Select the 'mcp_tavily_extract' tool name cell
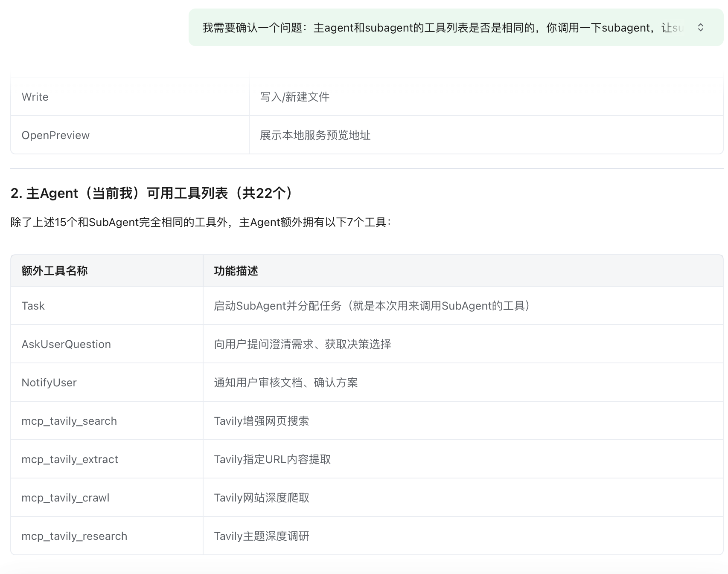 pos(107,459)
